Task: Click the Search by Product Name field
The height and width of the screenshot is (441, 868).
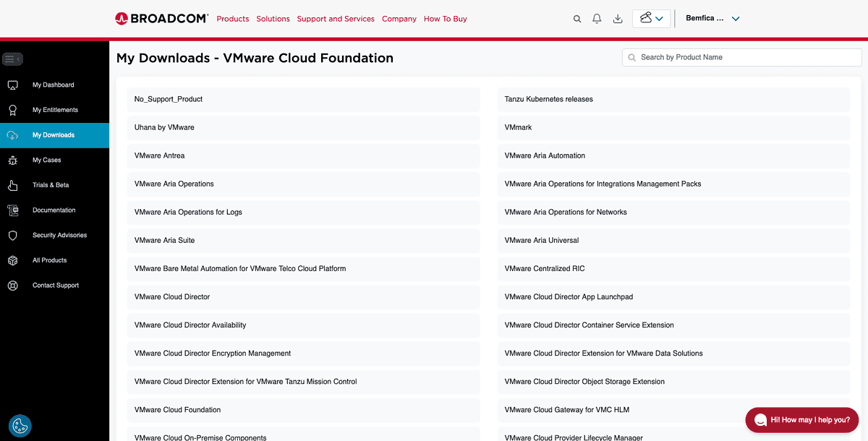Action: click(741, 57)
